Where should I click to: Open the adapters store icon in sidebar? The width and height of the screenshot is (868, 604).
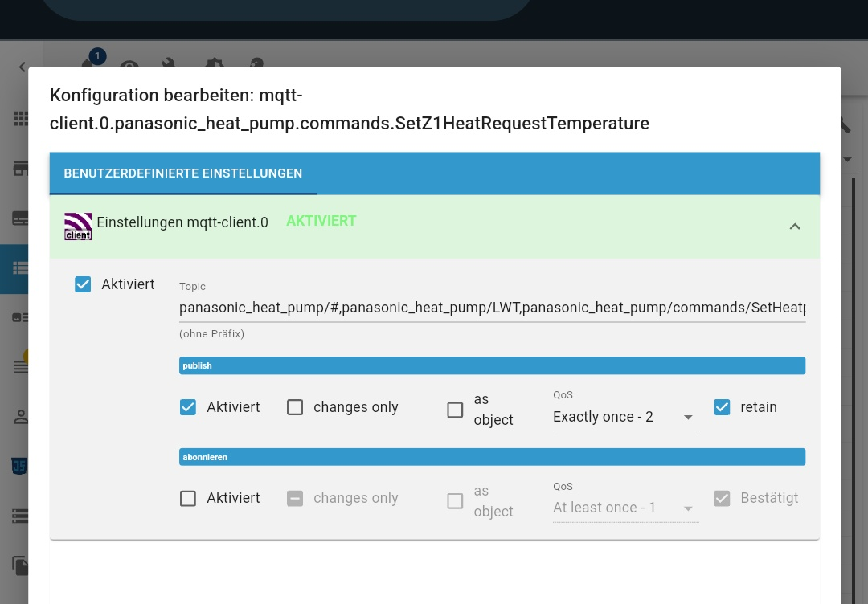[21, 169]
